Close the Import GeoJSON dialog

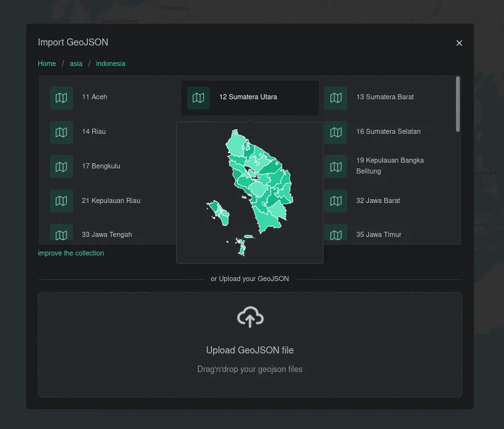pos(459,43)
